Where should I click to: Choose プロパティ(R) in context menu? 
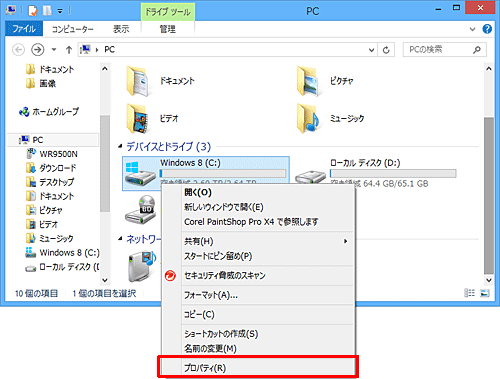pyautogui.click(x=258, y=368)
